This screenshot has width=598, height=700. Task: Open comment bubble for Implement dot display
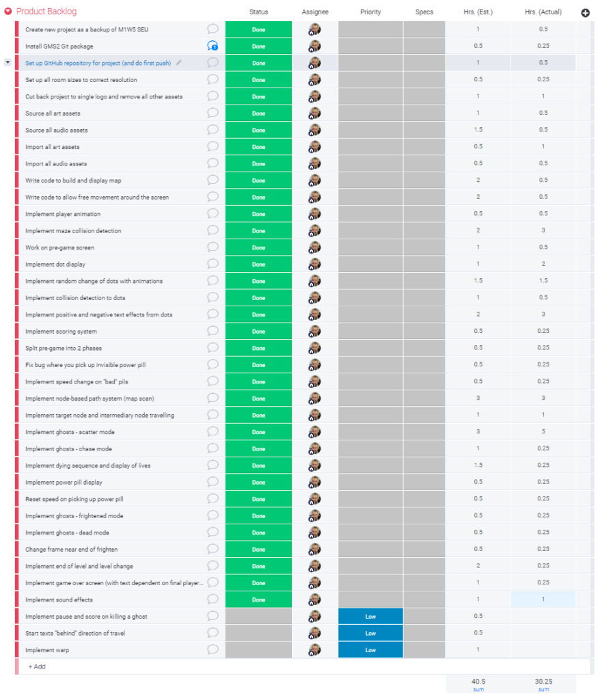click(x=213, y=264)
